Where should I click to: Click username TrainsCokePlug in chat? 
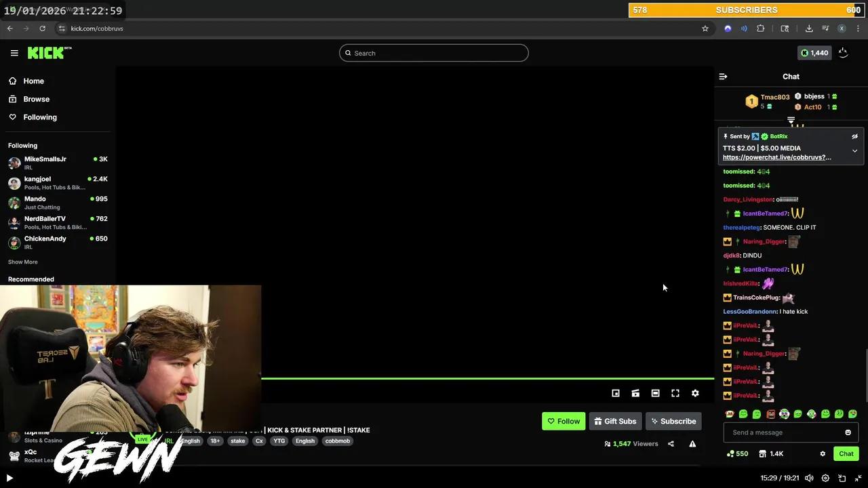point(756,298)
